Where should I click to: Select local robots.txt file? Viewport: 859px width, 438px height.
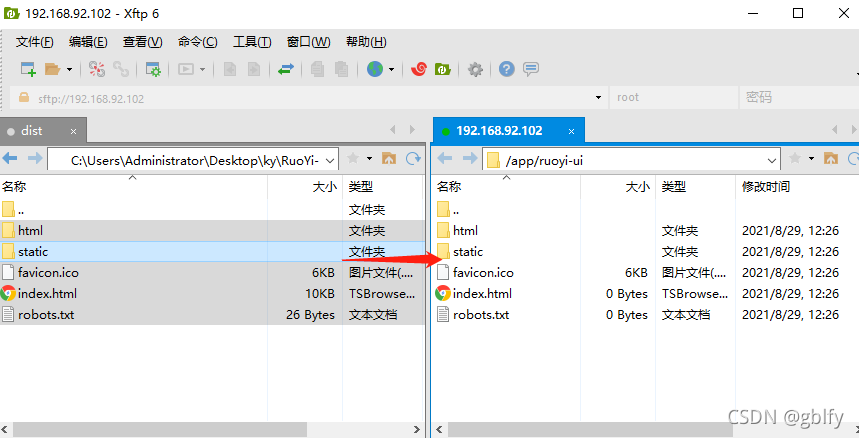point(213,315)
